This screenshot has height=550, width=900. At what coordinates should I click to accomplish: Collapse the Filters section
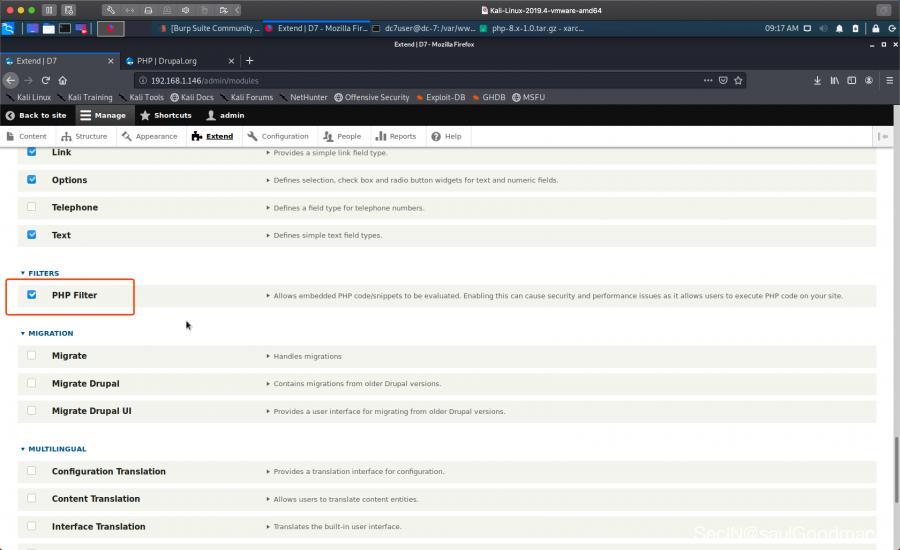click(42, 273)
